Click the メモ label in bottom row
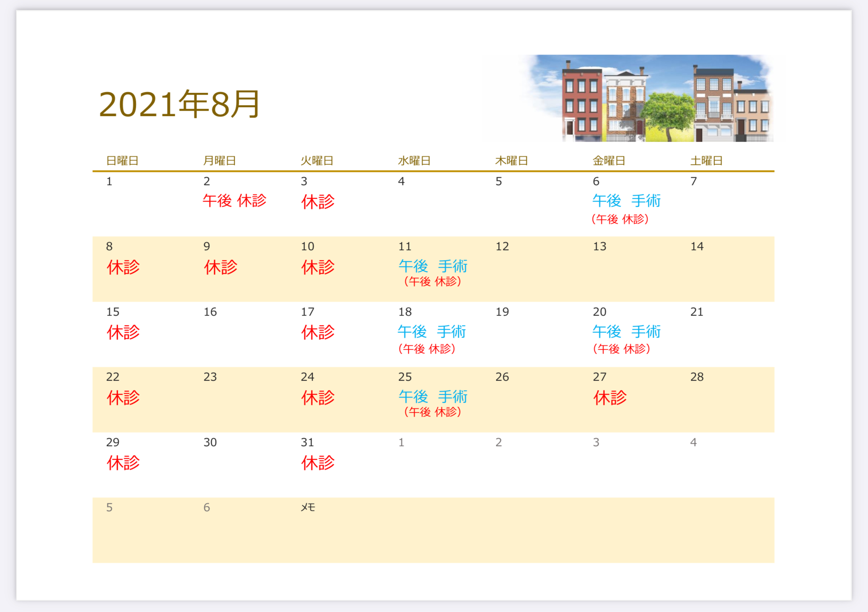This screenshot has height=612, width=868. click(x=308, y=508)
